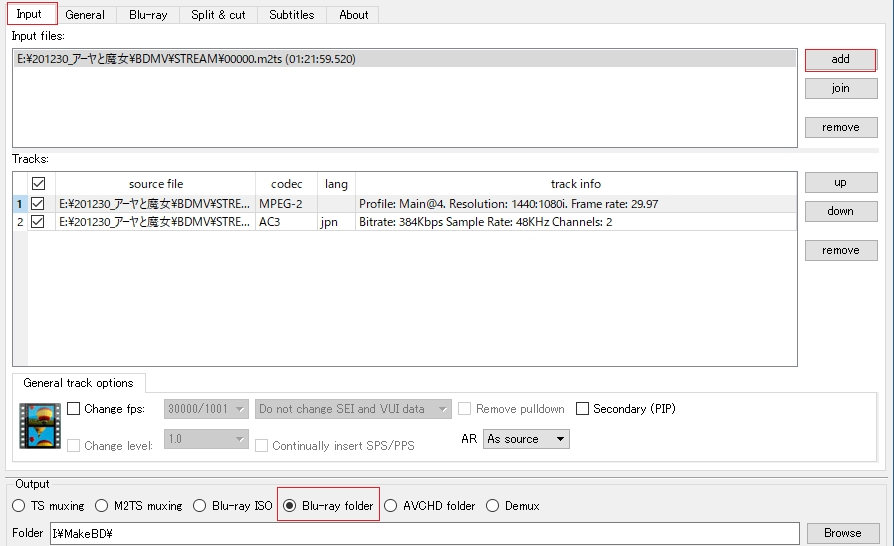Open the 30000/1001 fps dropdown
Screen dimensions: 894x546
tap(206, 409)
